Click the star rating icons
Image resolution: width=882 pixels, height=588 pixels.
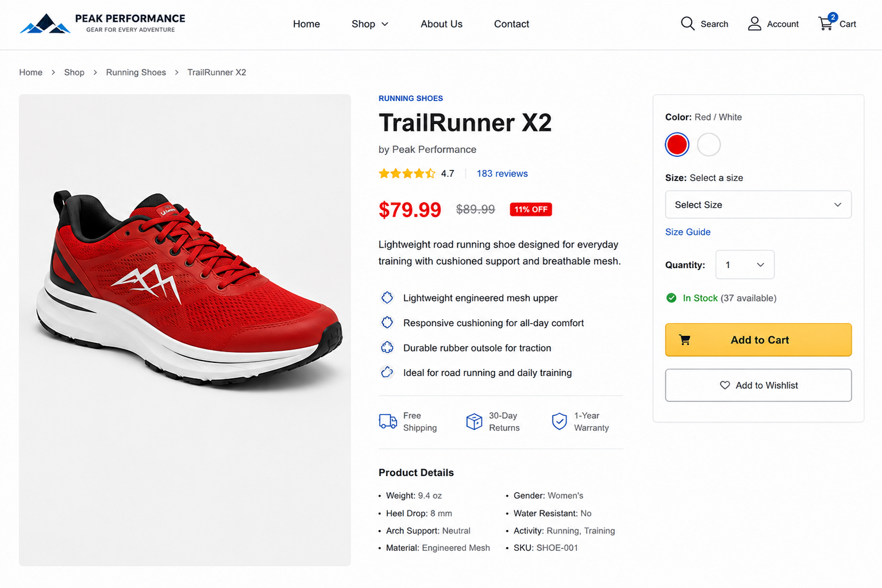click(407, 173)
